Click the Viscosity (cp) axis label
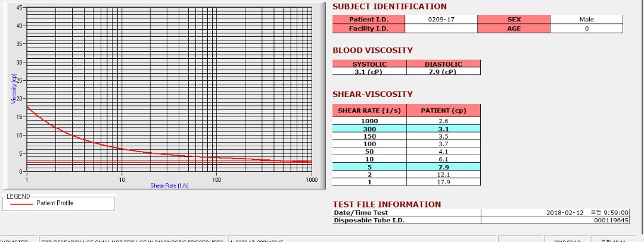The height and width of the screenshot is (242, 644). 14,88
